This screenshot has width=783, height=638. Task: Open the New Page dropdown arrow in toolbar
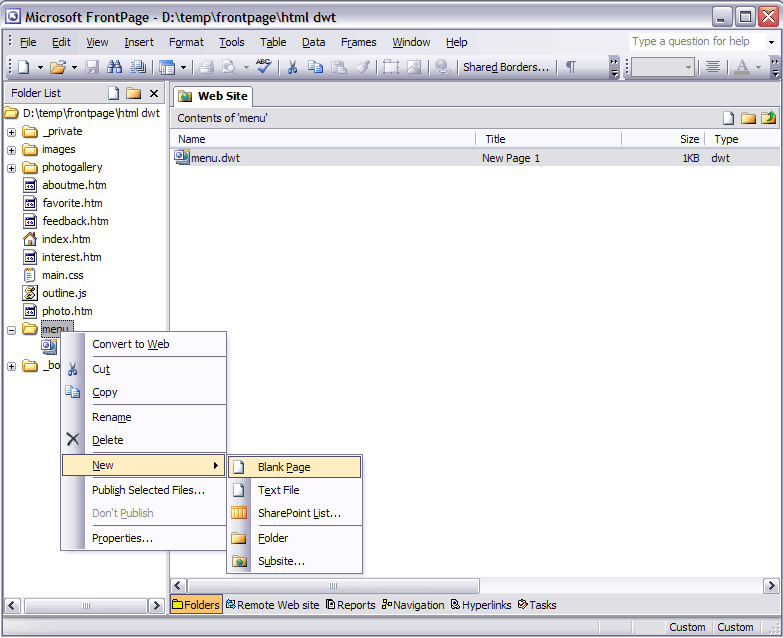click(x=40, y=67)
